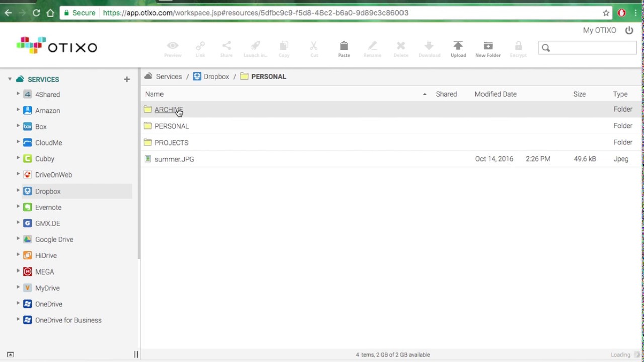Select the CloudMe service icon
Screen dimensions: 644x362
tap(28, 142)
